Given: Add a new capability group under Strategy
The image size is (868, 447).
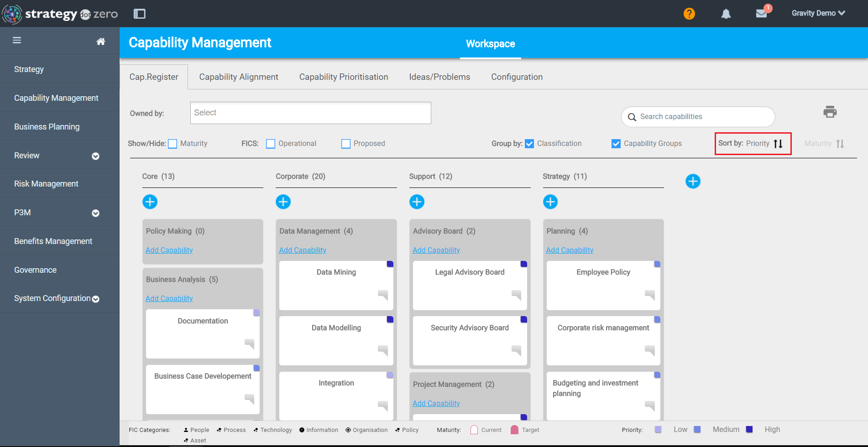Looking at the screenshot, I should point(550,202).
